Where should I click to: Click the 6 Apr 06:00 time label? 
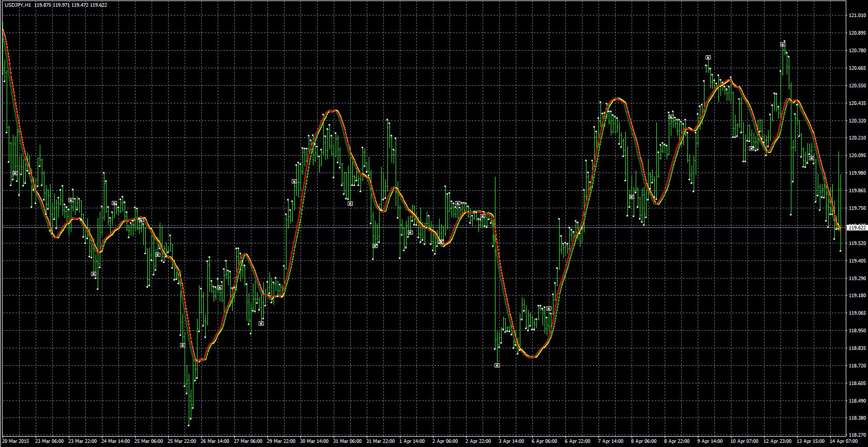click(545, 442)
